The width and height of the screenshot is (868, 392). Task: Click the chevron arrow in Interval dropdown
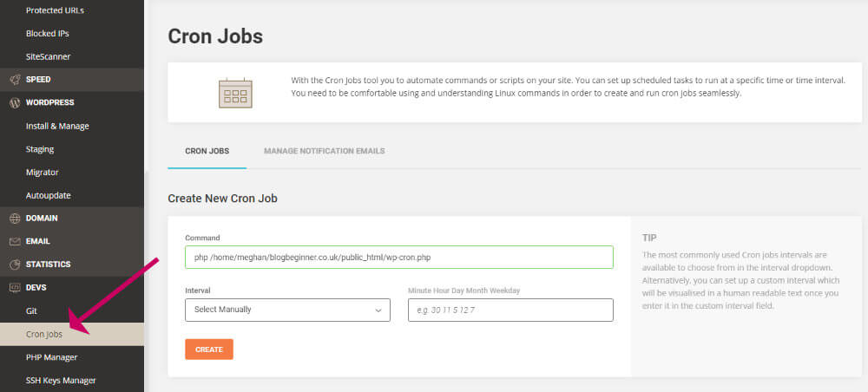pyautogui.click(x=378, y=310)
